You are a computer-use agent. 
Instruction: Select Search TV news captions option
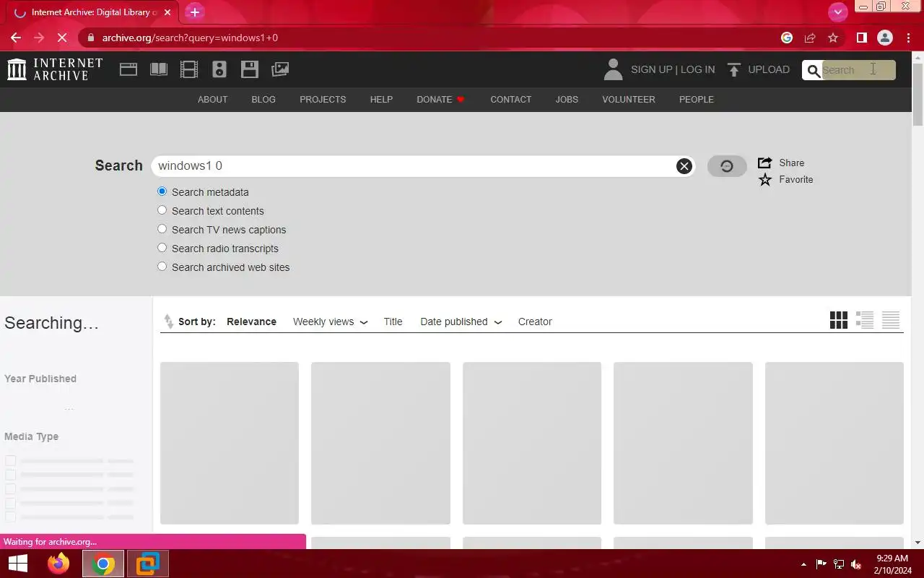click(x=162, y=229)
